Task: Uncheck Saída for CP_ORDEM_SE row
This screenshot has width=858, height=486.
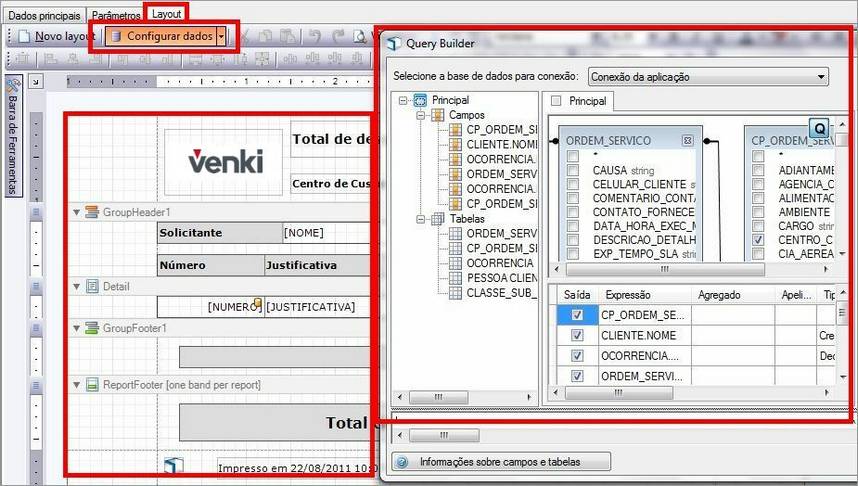Action: 577,315
